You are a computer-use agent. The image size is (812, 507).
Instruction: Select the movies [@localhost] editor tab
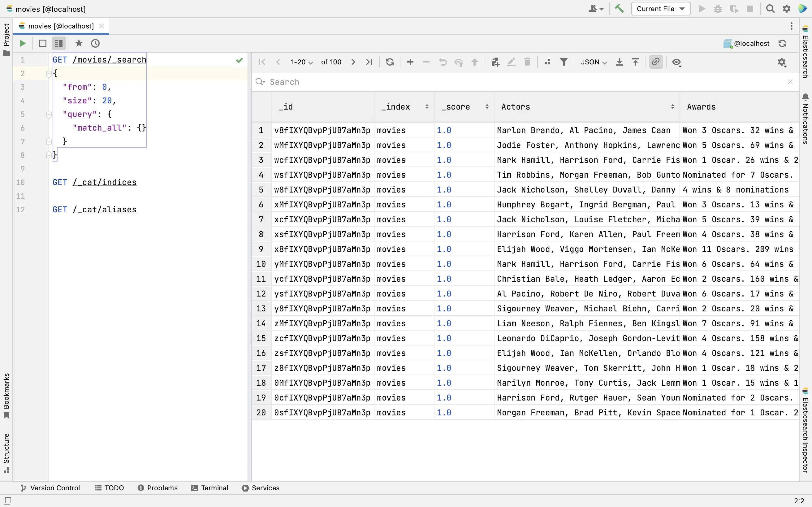(61, 26)
